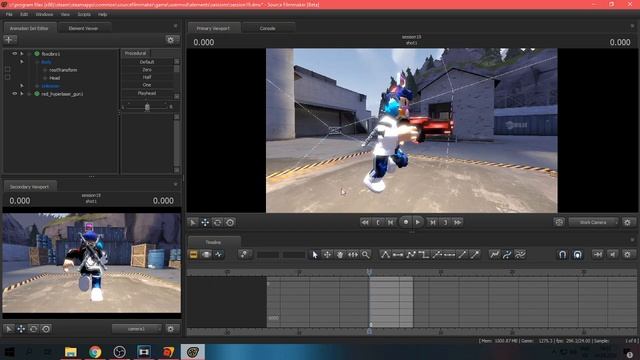This screenshot has height=360, width=640.
Task: Open Animation Set Editor gear settings
Action: (171, 40)
